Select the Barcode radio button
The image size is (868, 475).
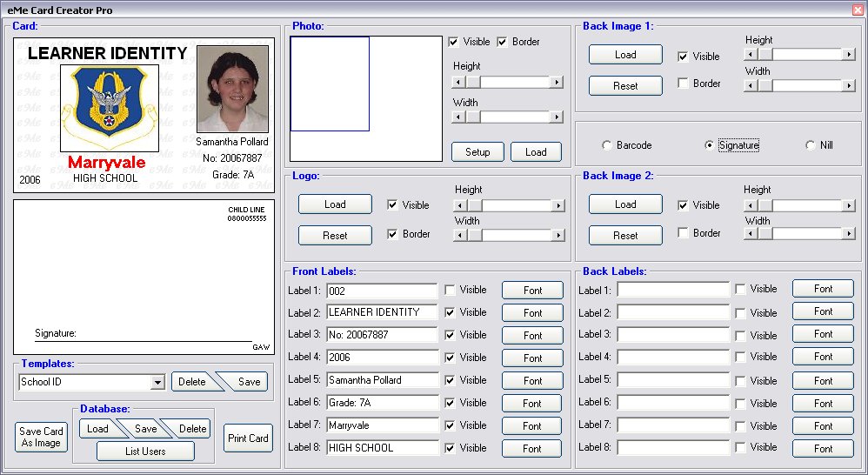tap(606, 145)
